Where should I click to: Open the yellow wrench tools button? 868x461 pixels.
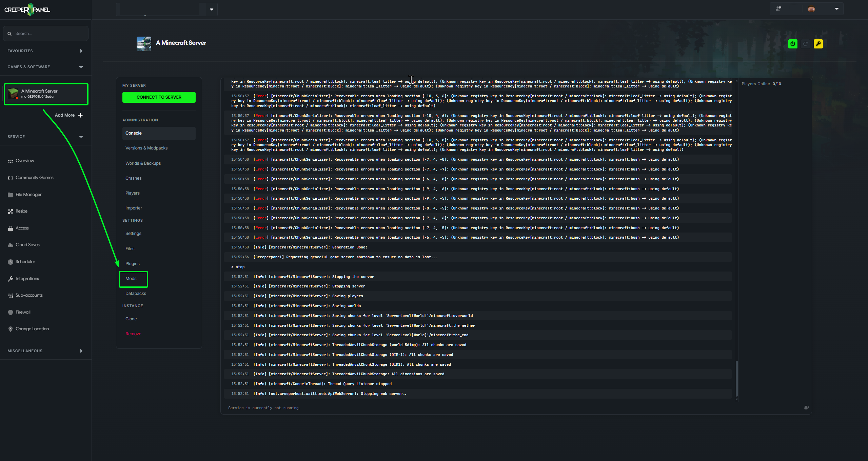818,44
